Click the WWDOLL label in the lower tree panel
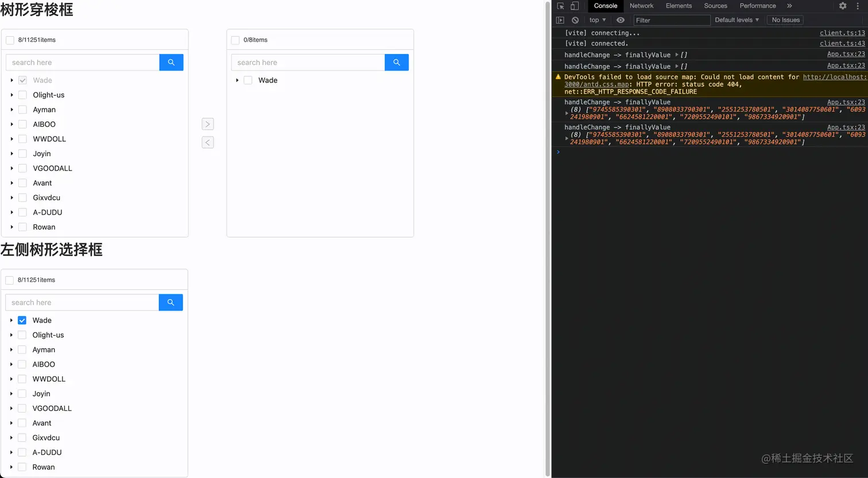Screen dimensions: 868x478 click(x=49, y=379)
